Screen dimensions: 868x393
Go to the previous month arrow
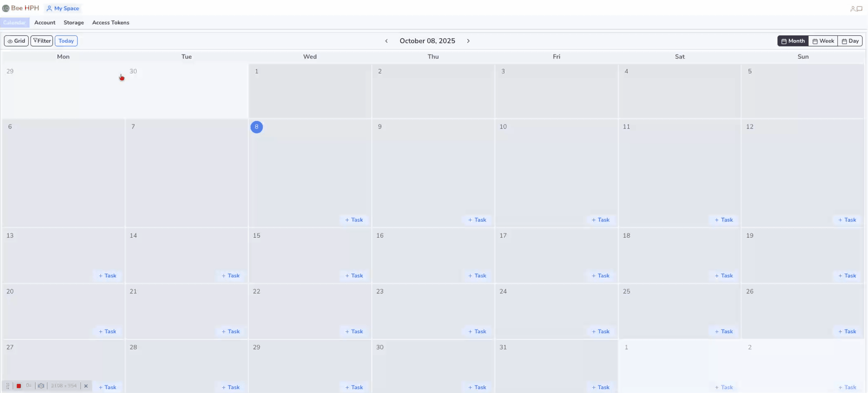[x=386, y=41]
